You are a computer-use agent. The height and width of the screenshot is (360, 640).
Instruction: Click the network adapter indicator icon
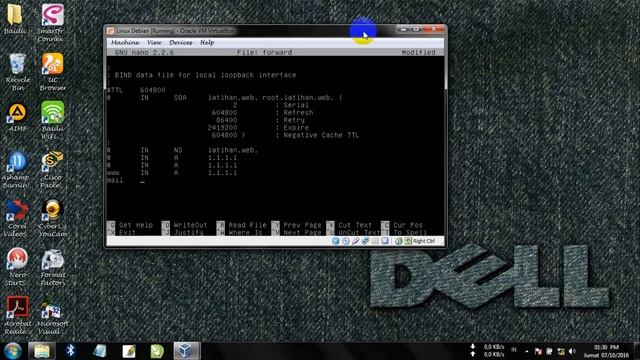click(x=365, y=241)
